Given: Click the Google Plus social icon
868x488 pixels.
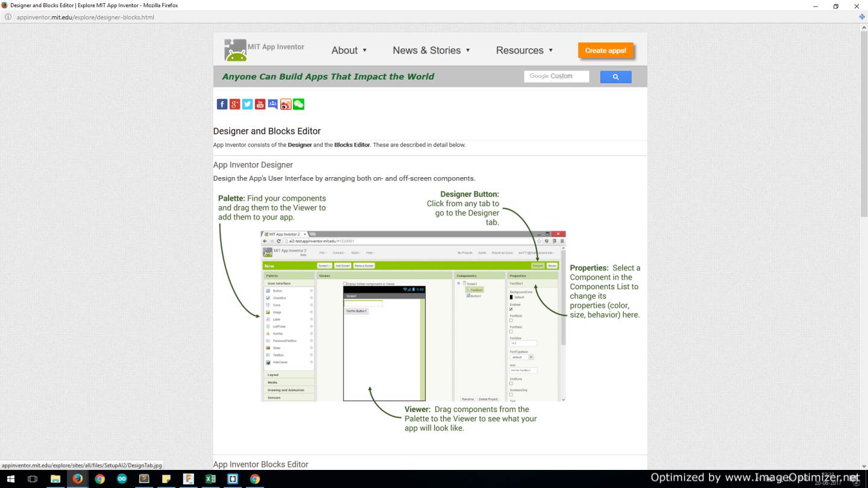Looking at the screenshot, I should [234, 104].
